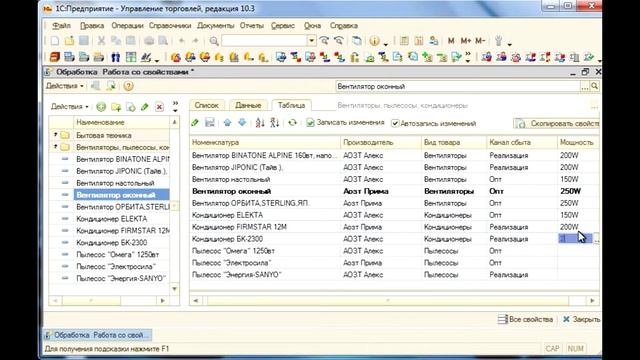
Task: Click the copy item icon in left panel
Action: pos(131,107)
